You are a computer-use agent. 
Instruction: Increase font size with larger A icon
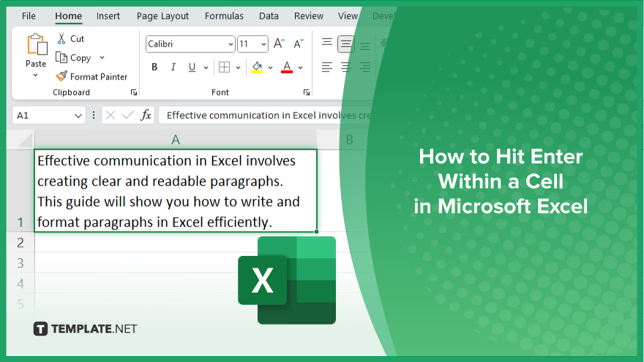(x=280, y=43)
